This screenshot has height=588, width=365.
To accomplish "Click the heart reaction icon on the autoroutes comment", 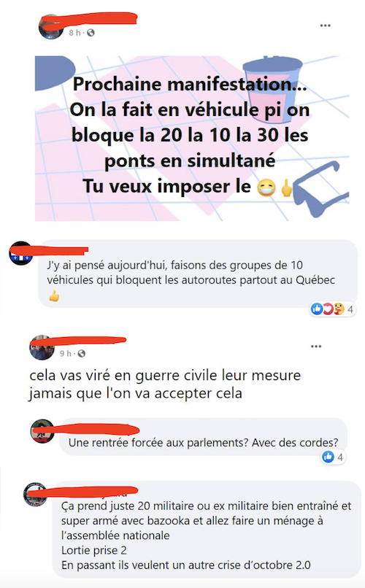I will (328, 309).
